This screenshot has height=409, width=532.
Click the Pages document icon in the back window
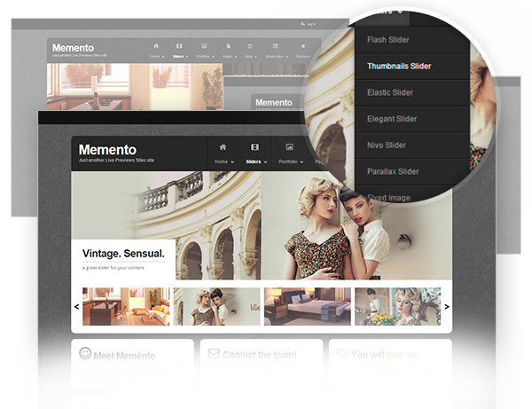(229, 46)
